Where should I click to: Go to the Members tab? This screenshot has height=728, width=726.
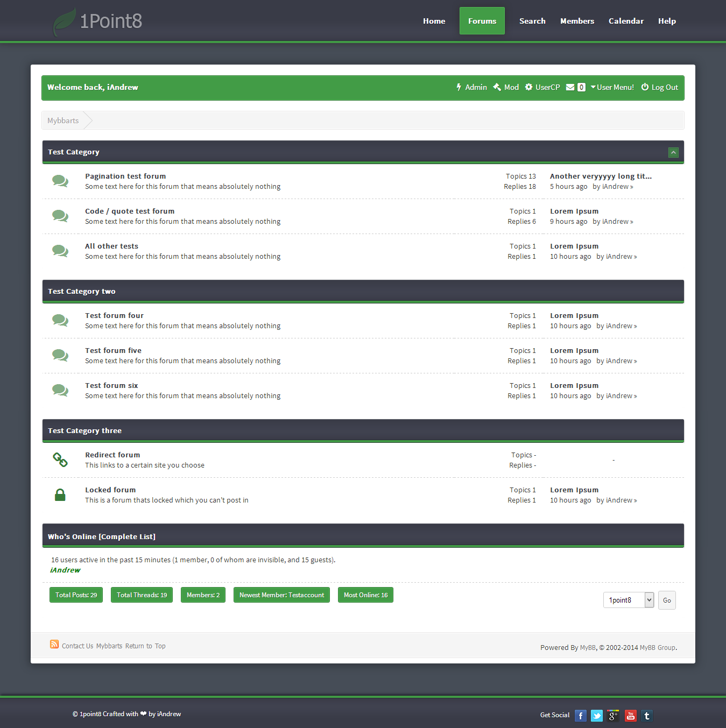[x=577, y=21]
